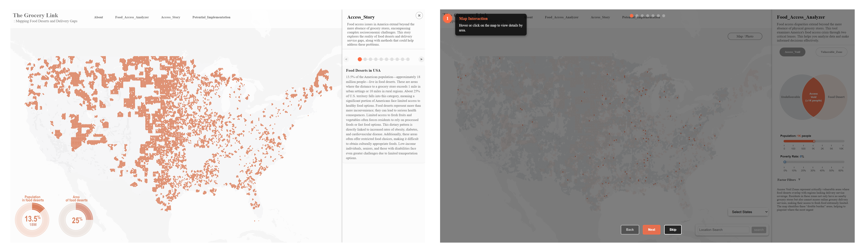
Task: Click the tutorial Back button
Action: (630, 230)
